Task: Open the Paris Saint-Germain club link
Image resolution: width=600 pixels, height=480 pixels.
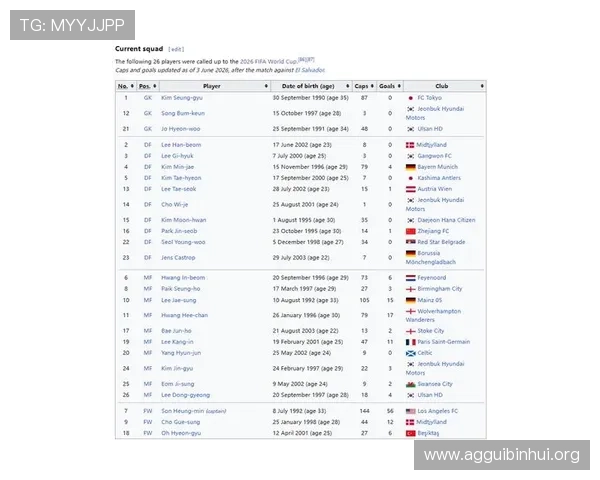Action: click(x=443, y=342)
